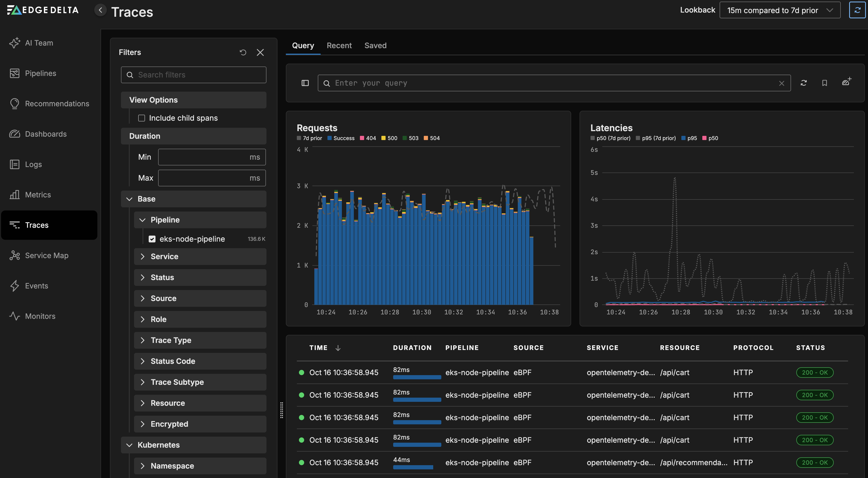Collapse sidebar with back chevron icon

tap(101, 10)
